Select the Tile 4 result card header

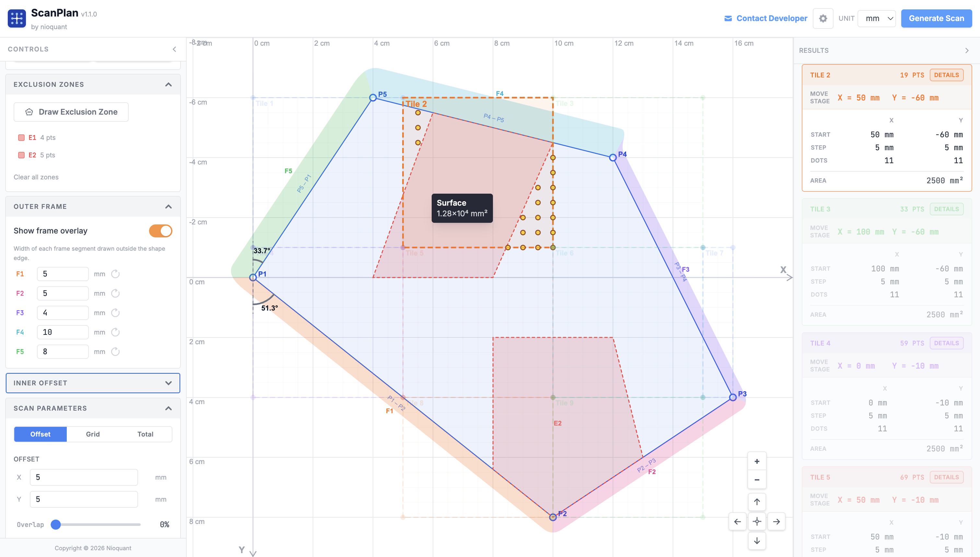click(x=887, y=343)
